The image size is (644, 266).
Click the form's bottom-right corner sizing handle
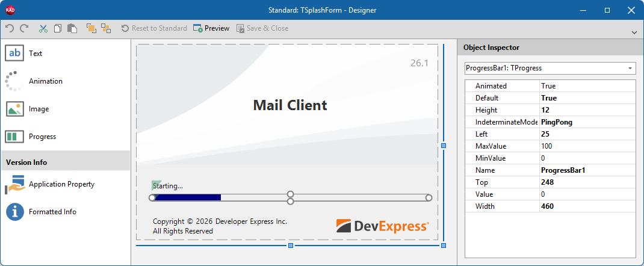tap(443, 246)
